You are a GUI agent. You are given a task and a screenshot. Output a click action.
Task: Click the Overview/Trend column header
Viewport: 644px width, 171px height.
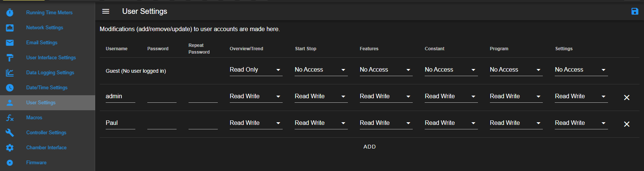pyautogui.click(x=246, y=49)
